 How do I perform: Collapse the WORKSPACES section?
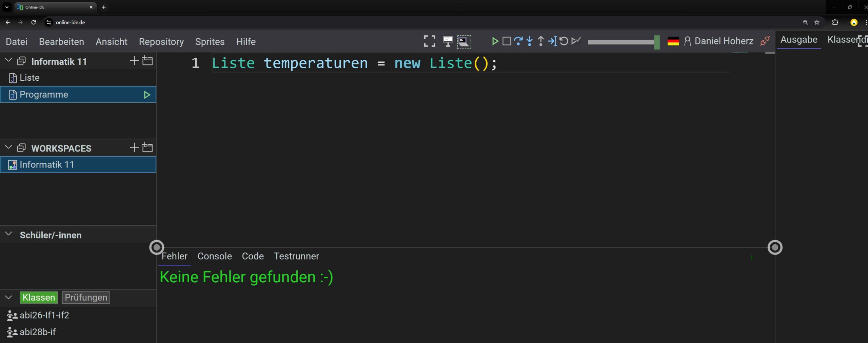pyautogui.click(x=8, y=148)
